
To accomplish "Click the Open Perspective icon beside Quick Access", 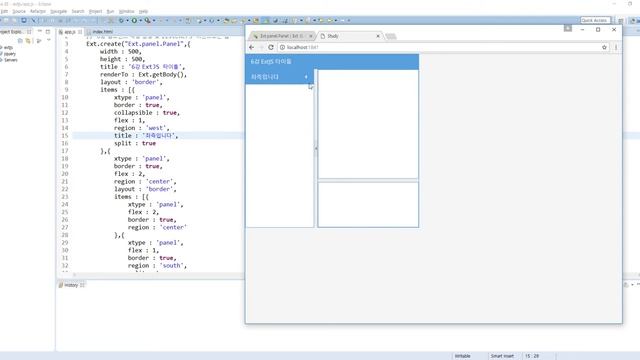I will 620,20.
